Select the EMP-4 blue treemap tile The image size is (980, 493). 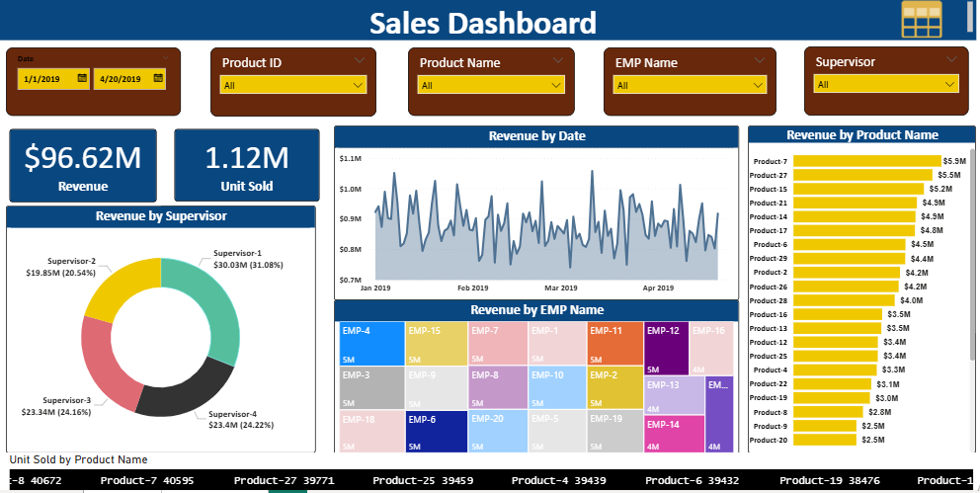coord(370,343)
